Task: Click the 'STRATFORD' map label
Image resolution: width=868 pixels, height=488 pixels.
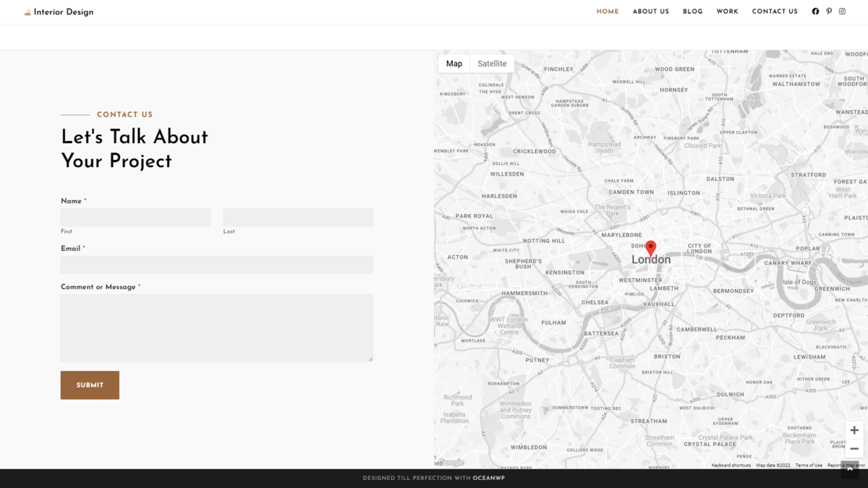Action: click(x=809, y=175)
